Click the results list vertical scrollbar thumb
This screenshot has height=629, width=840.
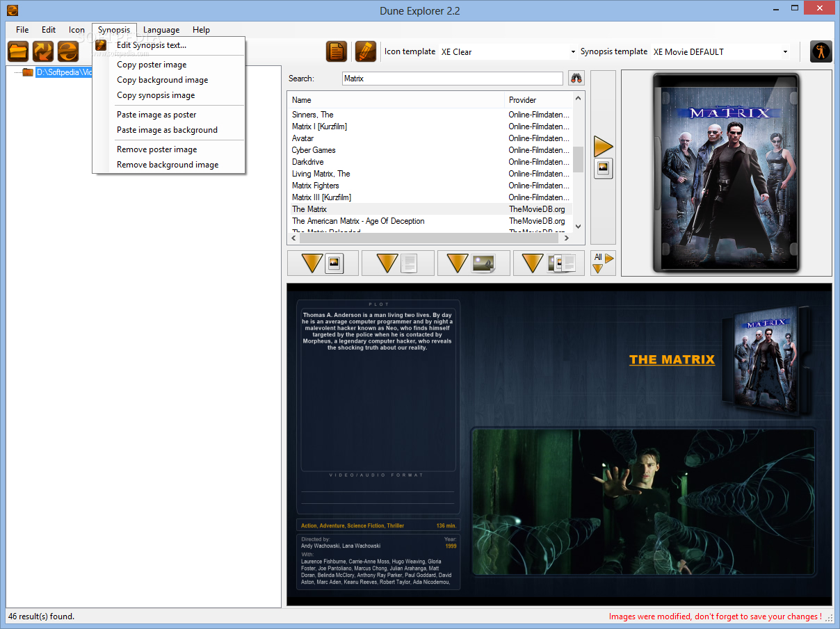pyautogui.click(x=579, y=159)
